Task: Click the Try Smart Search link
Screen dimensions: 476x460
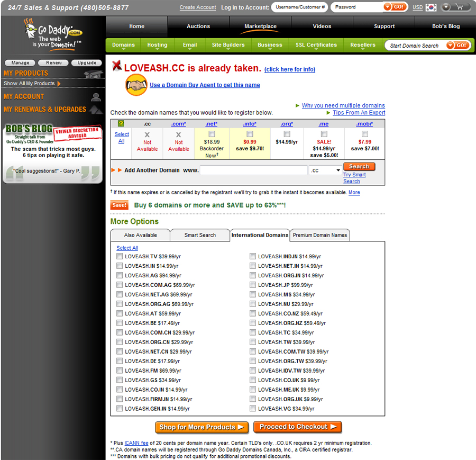Action: tap(354, 178)
